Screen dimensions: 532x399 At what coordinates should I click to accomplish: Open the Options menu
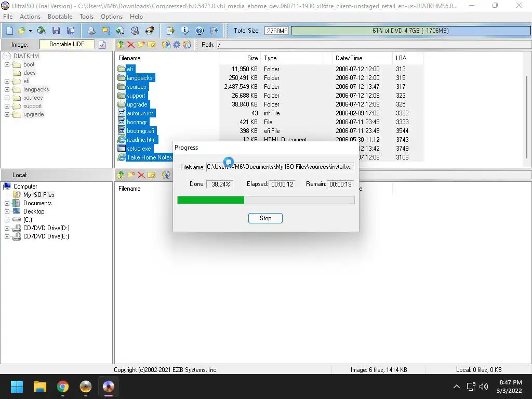tap(112, 17)
